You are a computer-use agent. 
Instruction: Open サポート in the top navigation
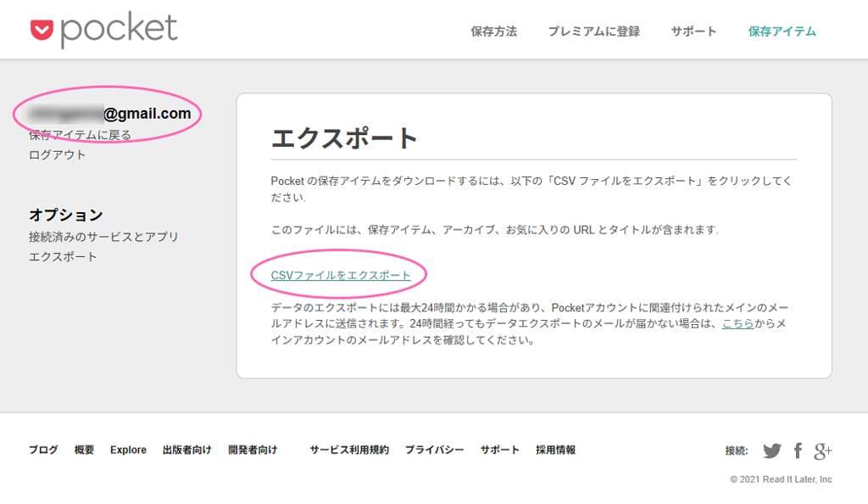[x=693, y=31]
